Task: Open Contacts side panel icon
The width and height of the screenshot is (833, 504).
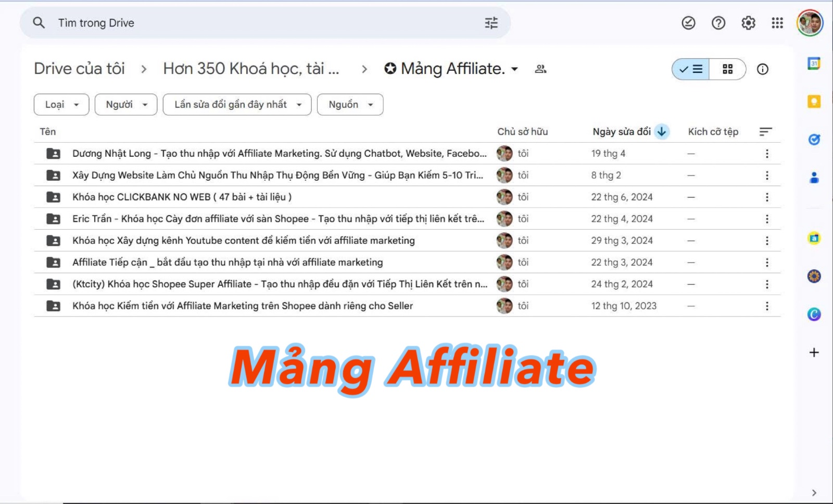Action: [x=814, y=178]
